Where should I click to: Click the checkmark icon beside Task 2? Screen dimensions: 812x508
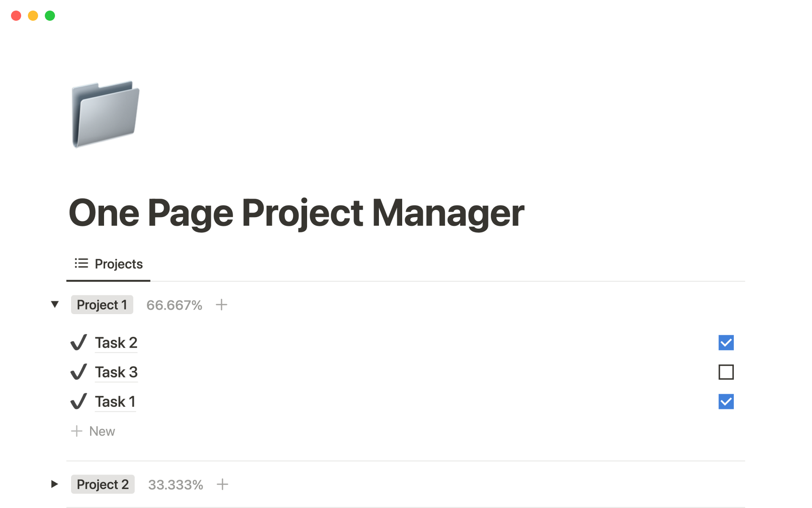coord(79,342)
